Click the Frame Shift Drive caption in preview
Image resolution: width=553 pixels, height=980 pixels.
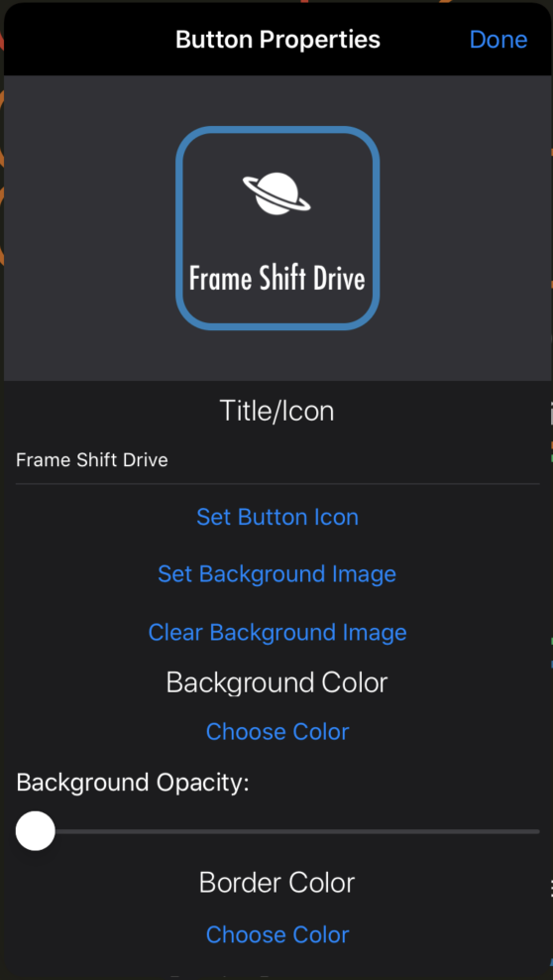pos(277,279)
